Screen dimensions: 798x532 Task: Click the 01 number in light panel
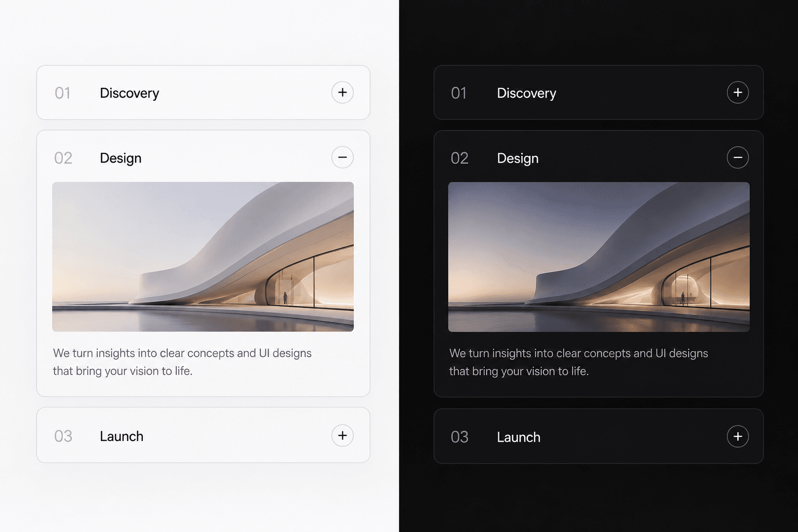coord(62,93)
